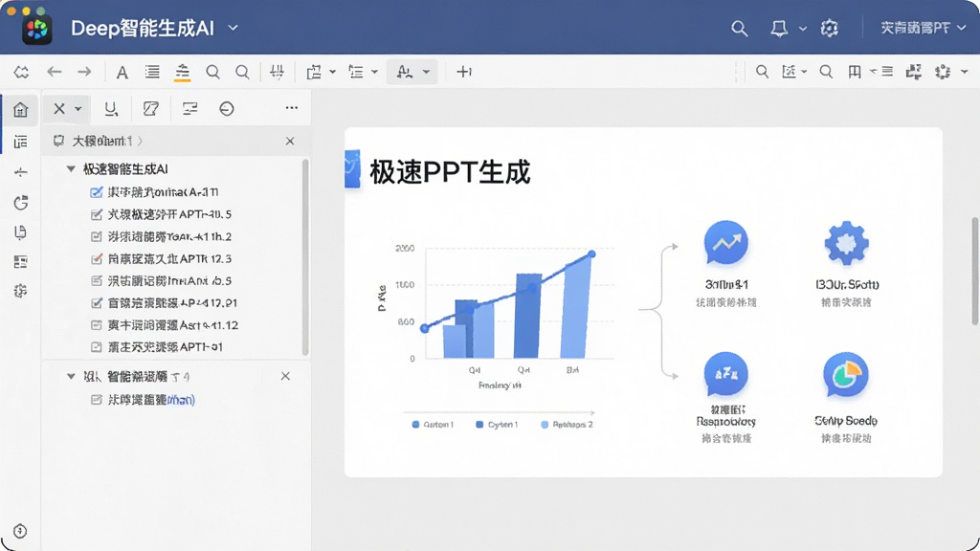Toggle checkbox for the row ending 41.12
Image resolution: width=980 pixels, height=551 pixels.
97,325
